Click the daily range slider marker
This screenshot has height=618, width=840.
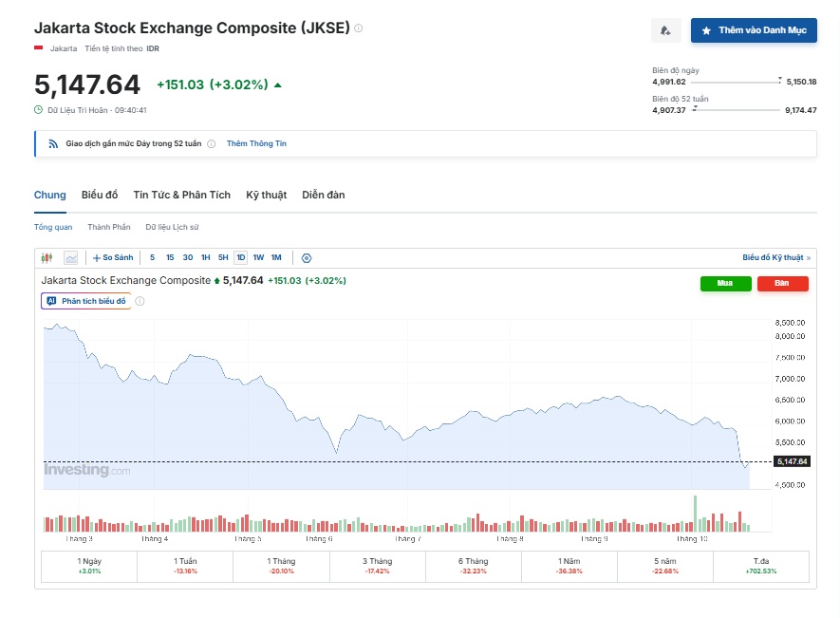pos(780,80)
